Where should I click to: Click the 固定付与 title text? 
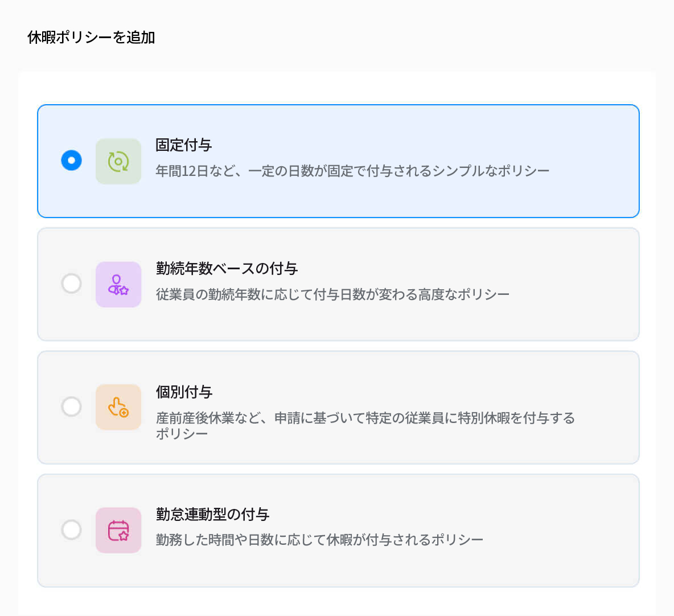pos(182,146)
